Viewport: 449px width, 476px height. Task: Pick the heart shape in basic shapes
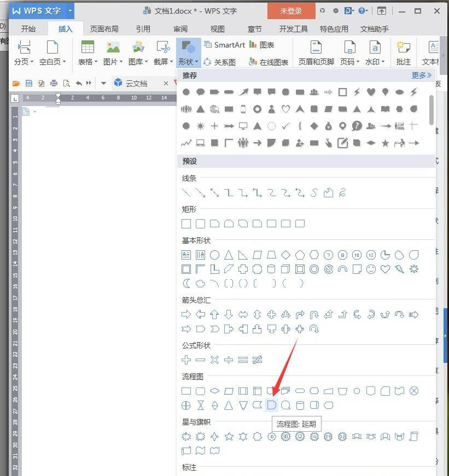click(385, 269)
